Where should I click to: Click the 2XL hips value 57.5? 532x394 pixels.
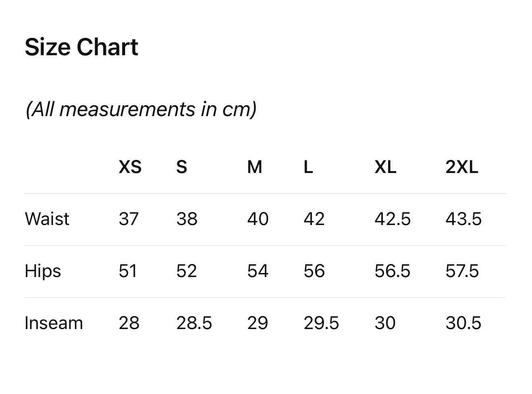(x=462, y=271)
